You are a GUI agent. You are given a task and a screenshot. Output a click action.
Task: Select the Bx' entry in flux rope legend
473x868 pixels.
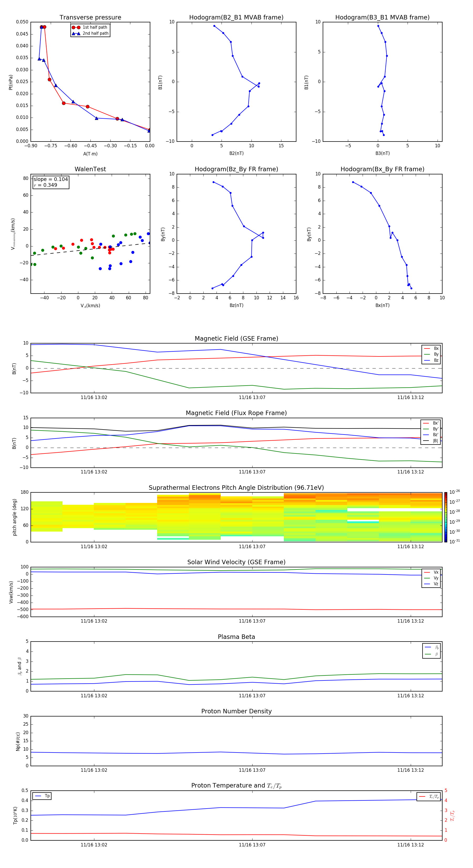(431, 423)
